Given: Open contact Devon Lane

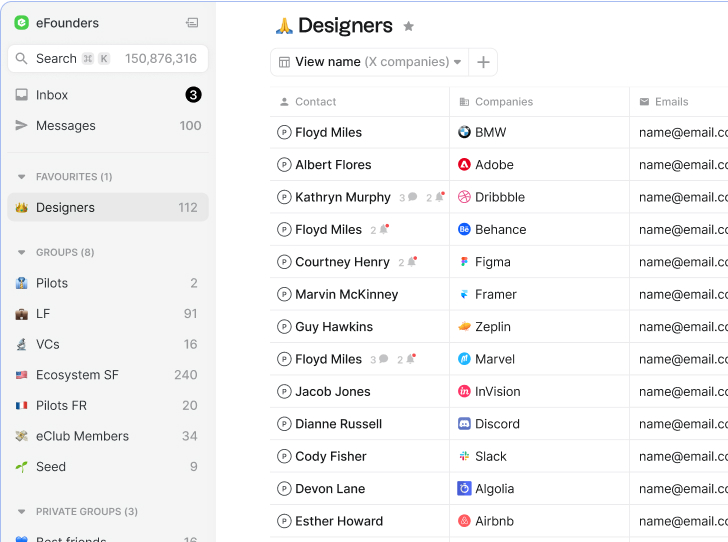Looking at the screenshot, I should 330,489.
